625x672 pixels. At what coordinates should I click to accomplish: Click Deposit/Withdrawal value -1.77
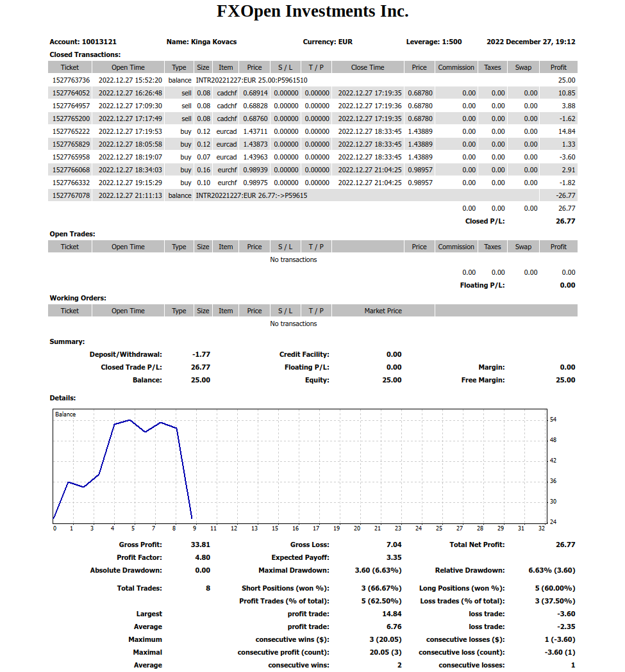click(201, 354)
